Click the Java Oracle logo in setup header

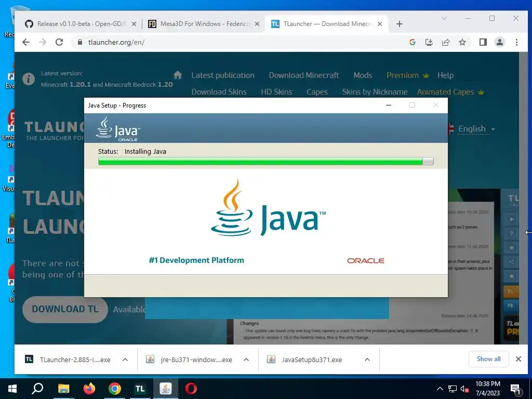coord(118,129)
